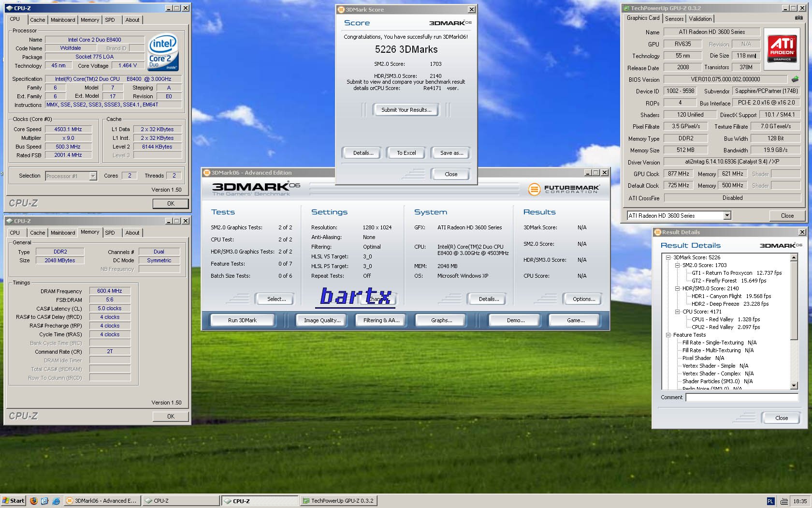The image size is (812, 508).
Task: Launch Firefox from the quick launch bar
Action: pyautogui.click(x=33, y=501)
